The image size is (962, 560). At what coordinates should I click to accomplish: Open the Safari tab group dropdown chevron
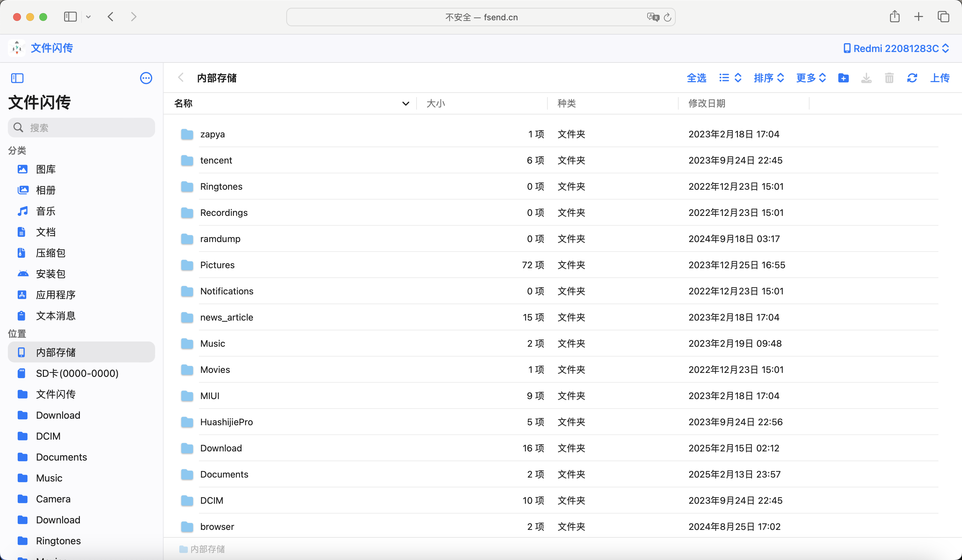pos(88,17)
